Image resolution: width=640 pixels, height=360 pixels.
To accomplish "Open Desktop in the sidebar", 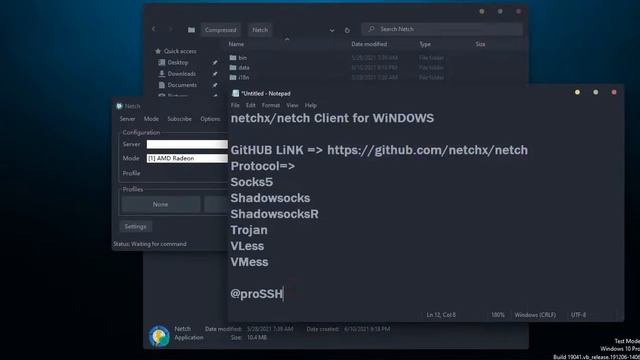I will point(178,62).
